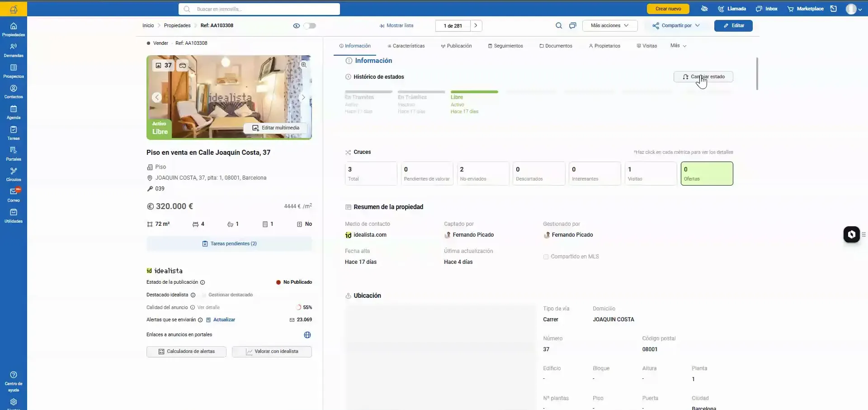Switch to the Características tab
The width and height of the screenshot is (868, 410).
[406, 46]
